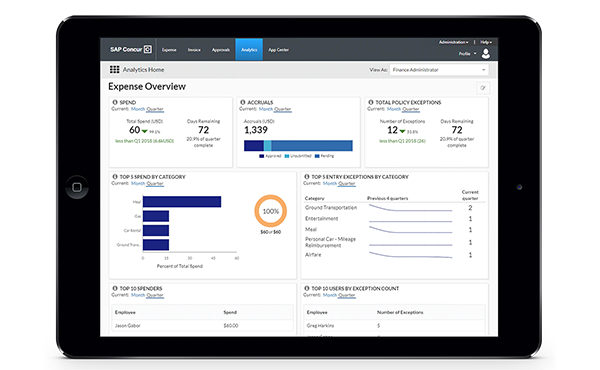Click the Analytics Home label
Viewport: 600px width, 370px height.
[143, 70]
